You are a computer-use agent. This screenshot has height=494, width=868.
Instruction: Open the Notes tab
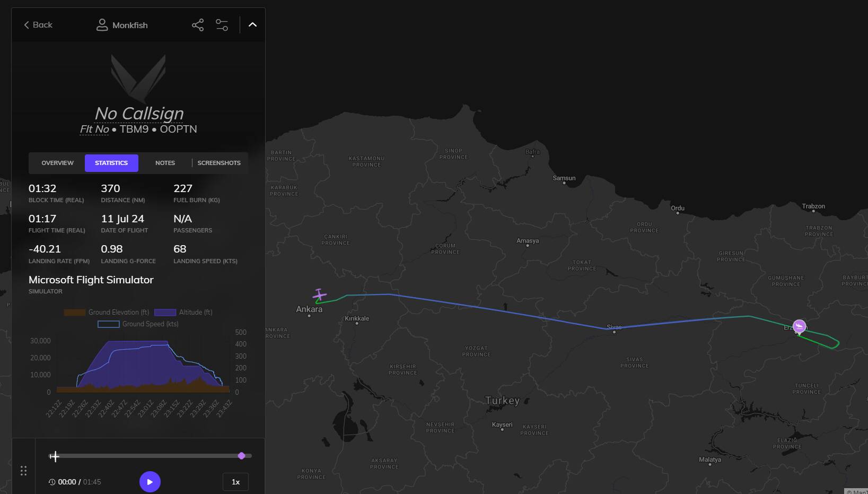click(x=165, y=163)
